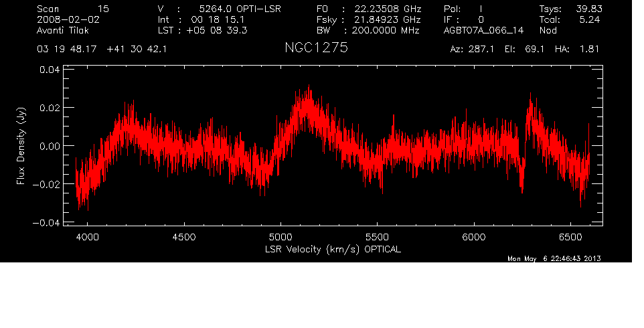
Task: Click the velocity value 5264.0 OPTI-LSR
Action: click(240, 9)
